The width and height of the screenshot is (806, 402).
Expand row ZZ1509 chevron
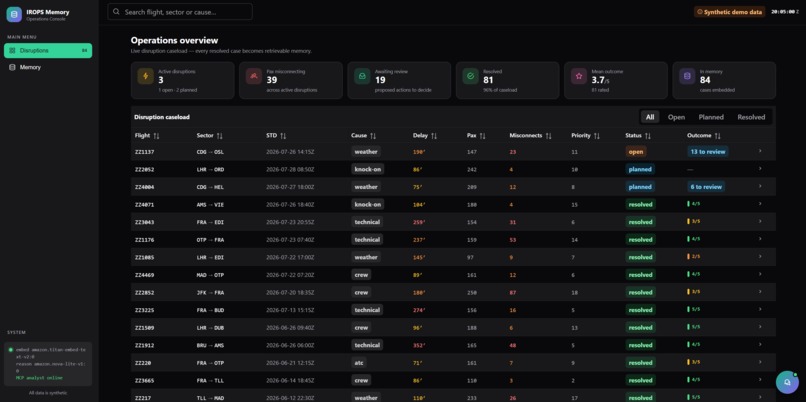pyautogui.click(x=760, y=327)
